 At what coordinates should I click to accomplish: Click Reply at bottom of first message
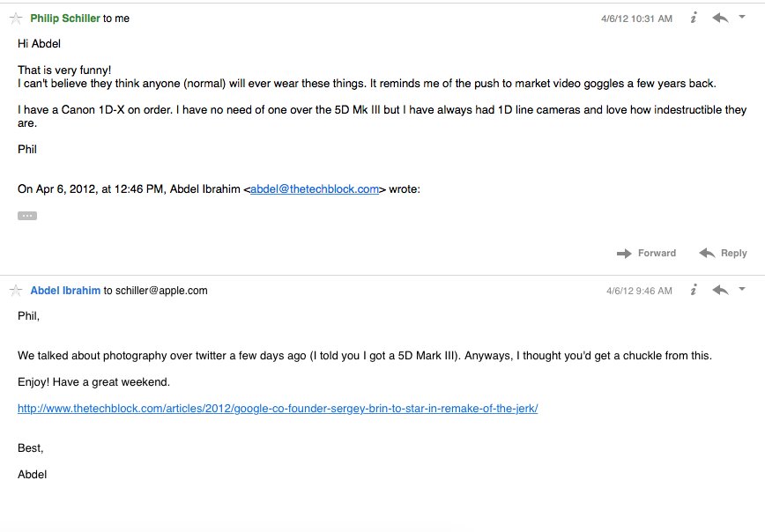[x=734, y=253]
